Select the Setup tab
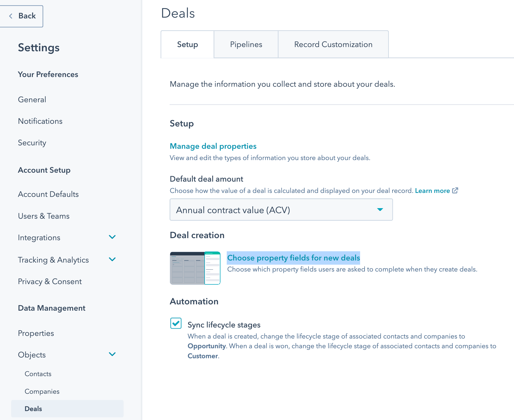This screenshot has width=514, height=420. tap(187, 44)
